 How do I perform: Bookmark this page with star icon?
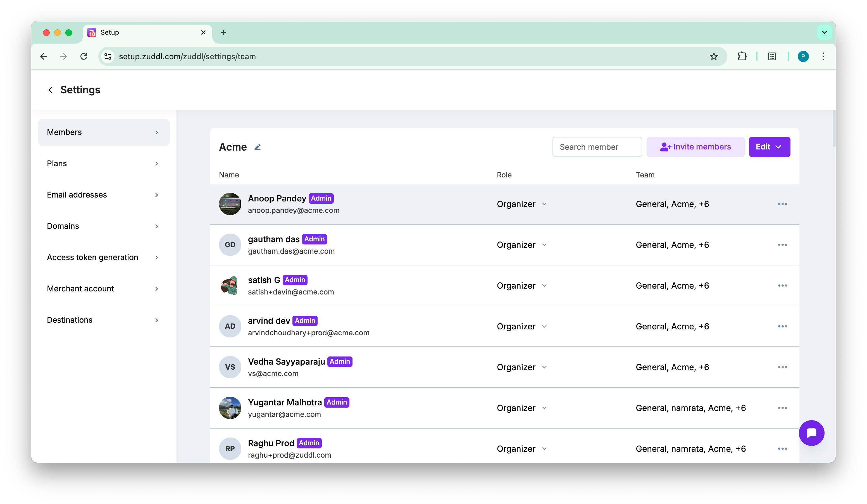(714, 56)
